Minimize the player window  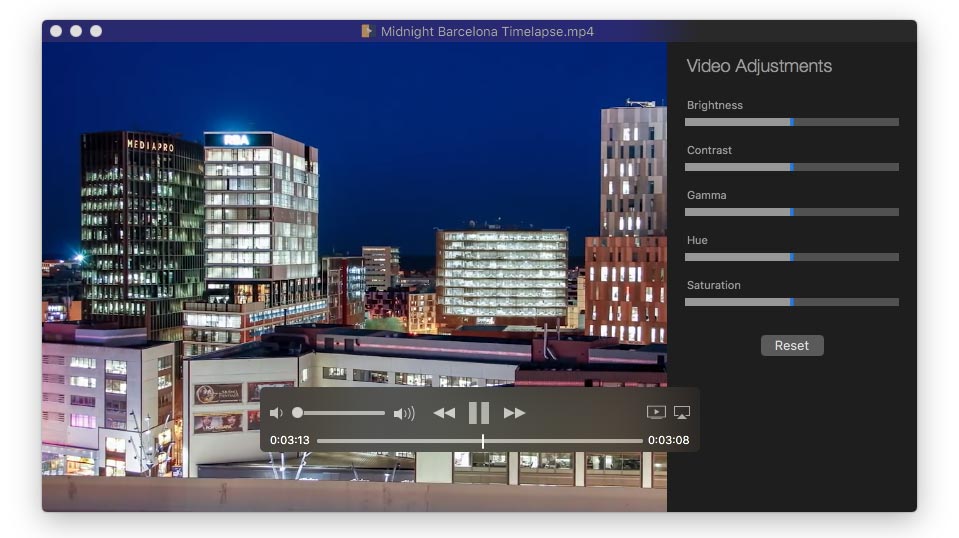pyautogui.click(x=76, y=31)
